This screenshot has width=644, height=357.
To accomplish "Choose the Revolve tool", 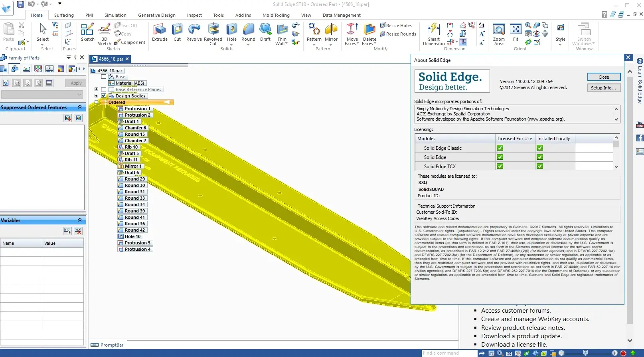I will coord(194,32).
